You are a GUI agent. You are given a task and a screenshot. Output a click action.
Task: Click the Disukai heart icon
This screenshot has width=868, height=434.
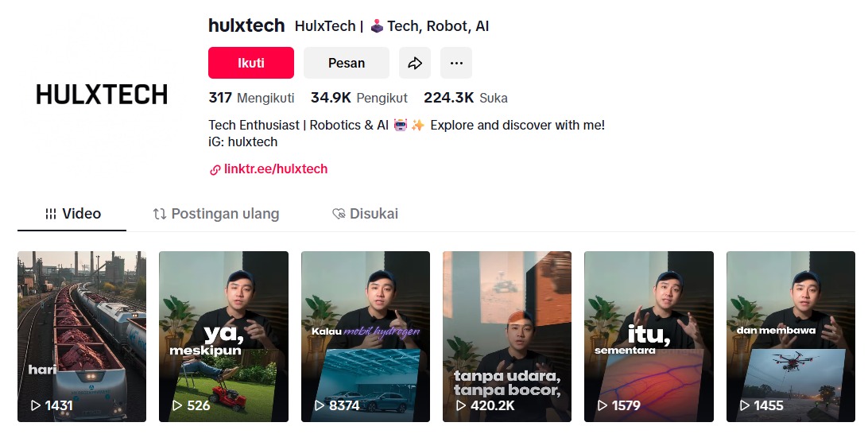[339, 214]
